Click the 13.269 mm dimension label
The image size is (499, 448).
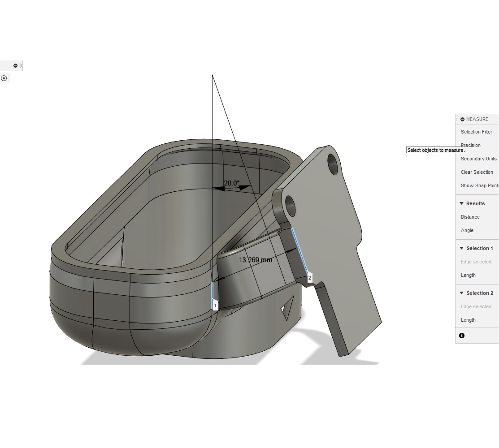(255, 260)
